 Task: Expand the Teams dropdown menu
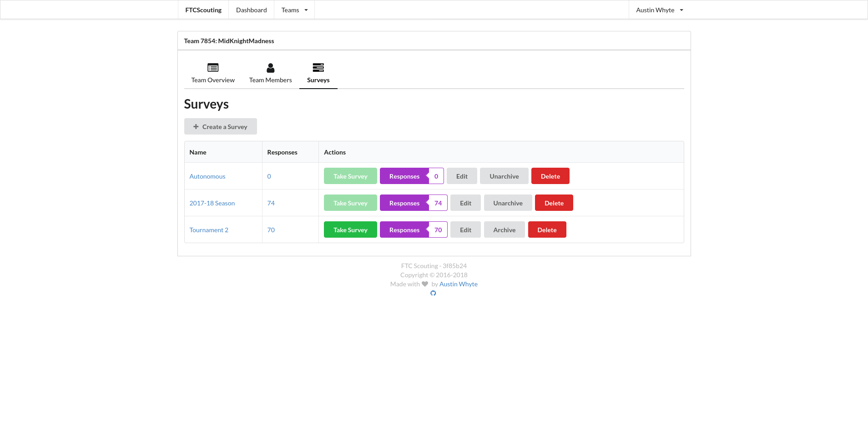point(294,10)
